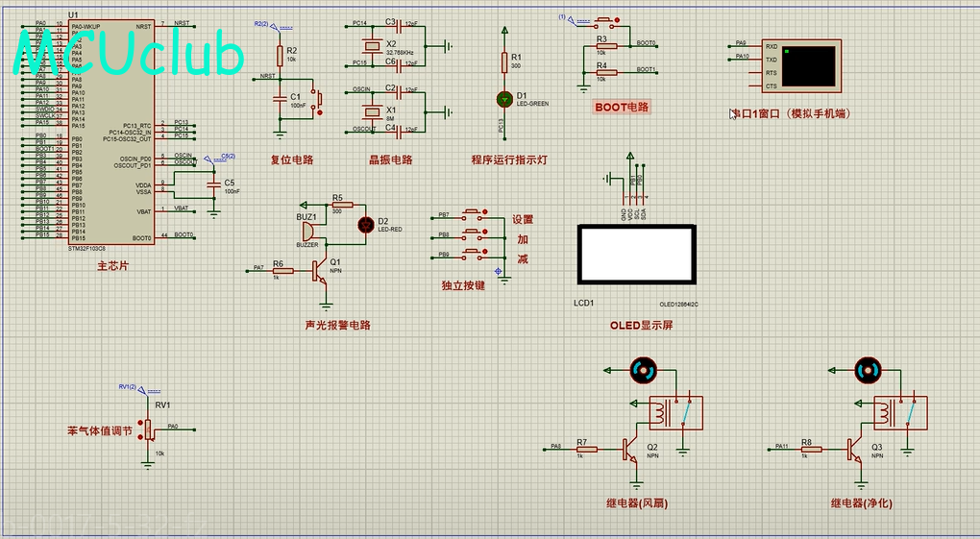The width and height of the screenshot is (980, 539).
Task: Select the relay above transistor Q3
Action: coord(900,413)
